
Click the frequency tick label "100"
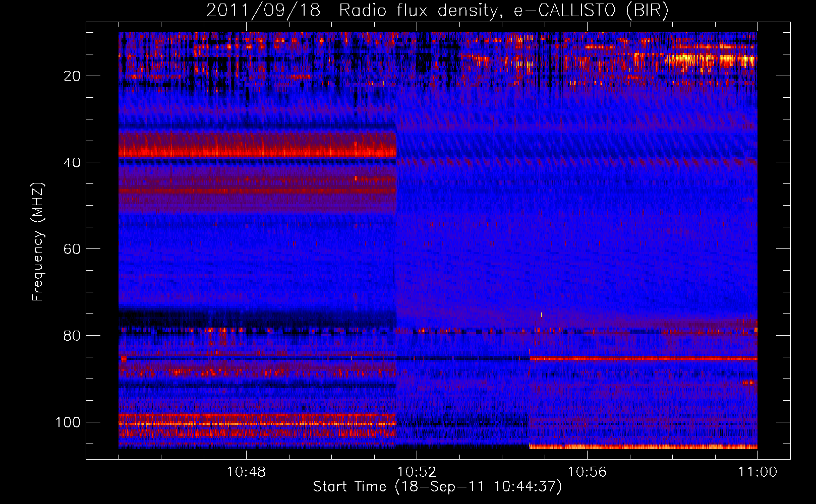(68, 422)
